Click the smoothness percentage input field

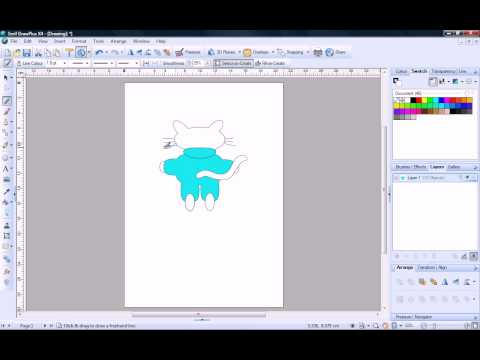point(197,63)
